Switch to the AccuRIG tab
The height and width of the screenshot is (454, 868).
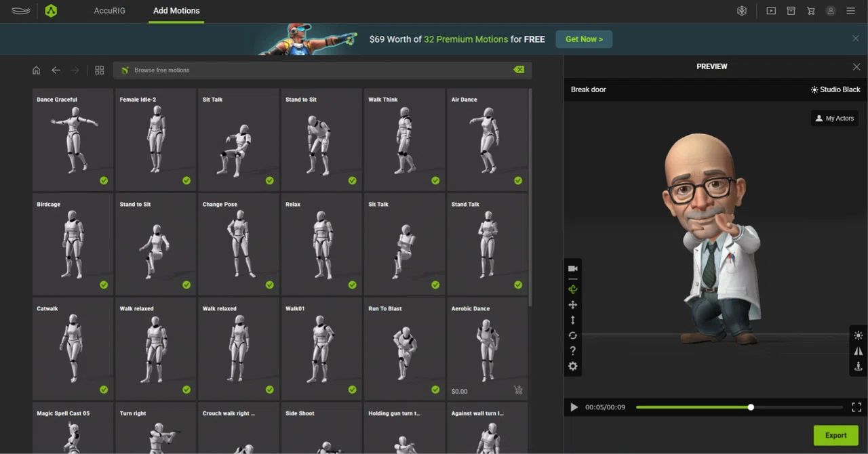109,11
